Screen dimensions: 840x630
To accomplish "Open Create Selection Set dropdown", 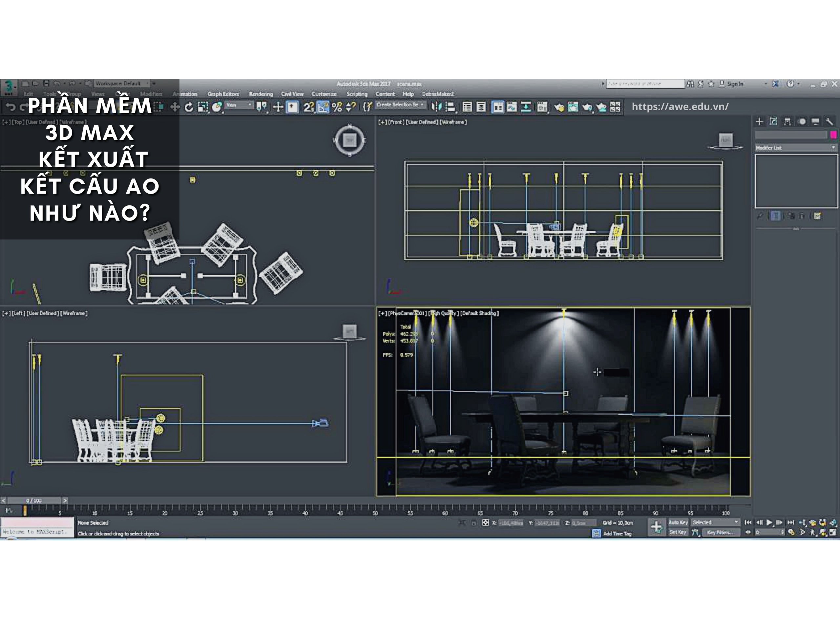I will tap(401, 105).
